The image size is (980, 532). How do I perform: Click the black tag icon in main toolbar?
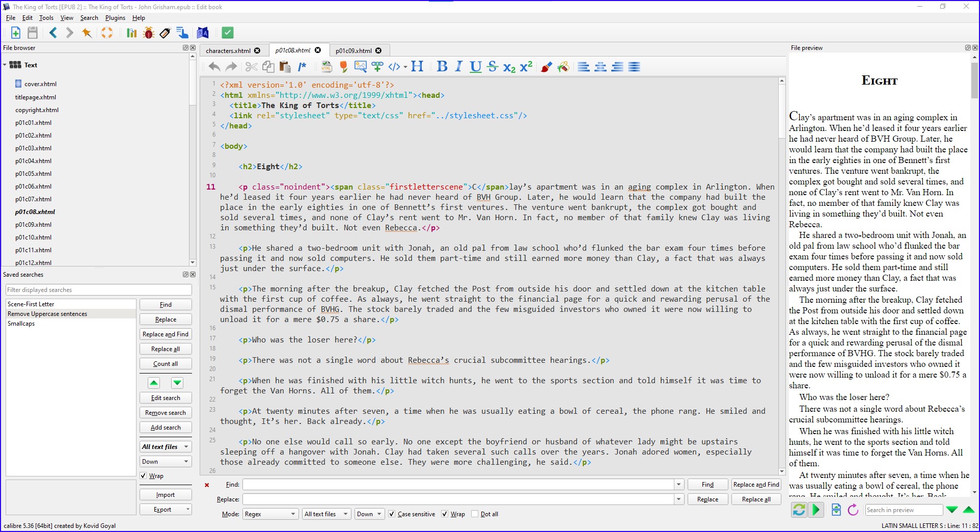pos(165,33)
